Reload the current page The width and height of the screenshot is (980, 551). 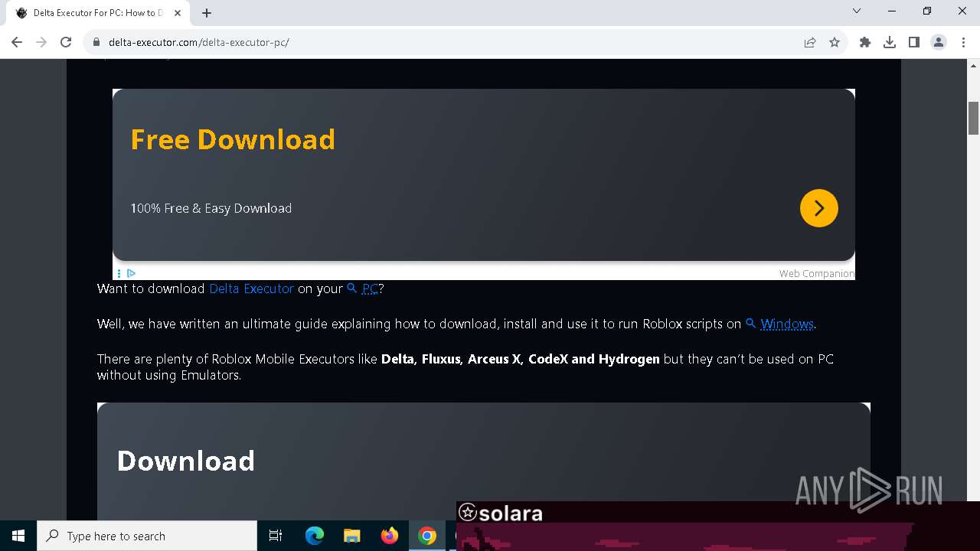(x=66, y=42)
